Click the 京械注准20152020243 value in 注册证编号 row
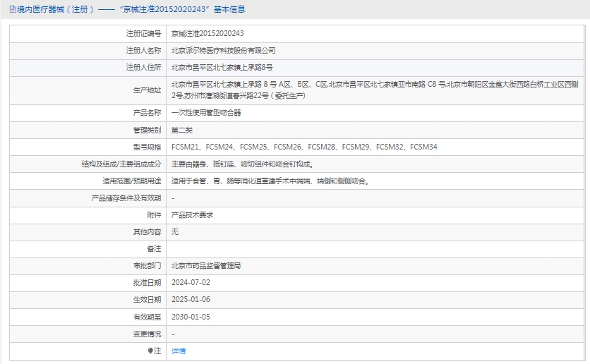Image resolution: width=590 pixels, height=364 pixels. click(208, 33)
